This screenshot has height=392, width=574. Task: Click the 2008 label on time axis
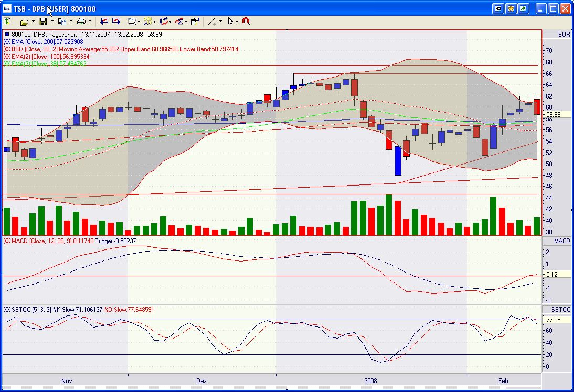point(370,380)
